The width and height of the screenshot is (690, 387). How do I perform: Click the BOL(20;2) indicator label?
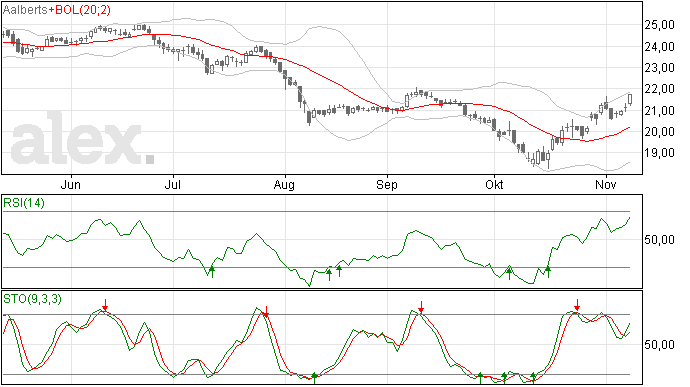pyautogui.click(x=82, y=10)
